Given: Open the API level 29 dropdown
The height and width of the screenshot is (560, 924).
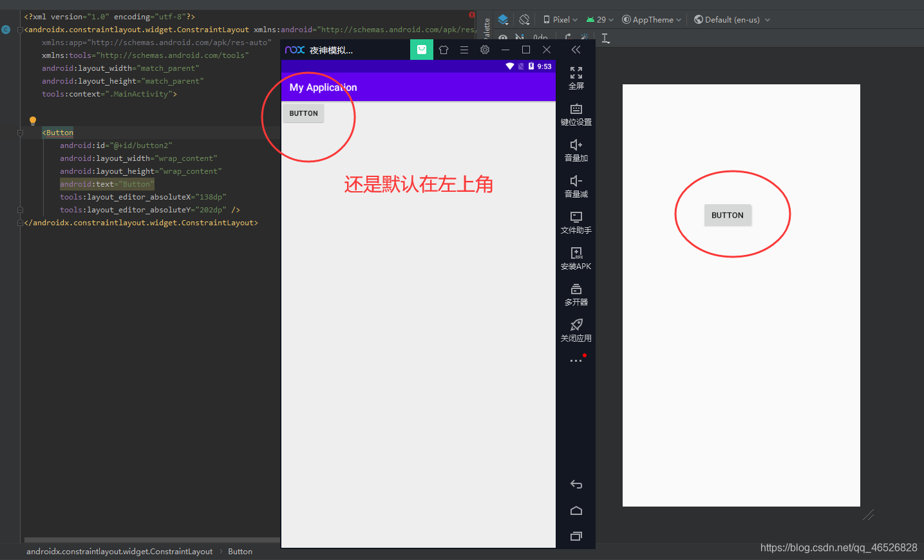Looking at the screenshot, I should coord(600,19).
